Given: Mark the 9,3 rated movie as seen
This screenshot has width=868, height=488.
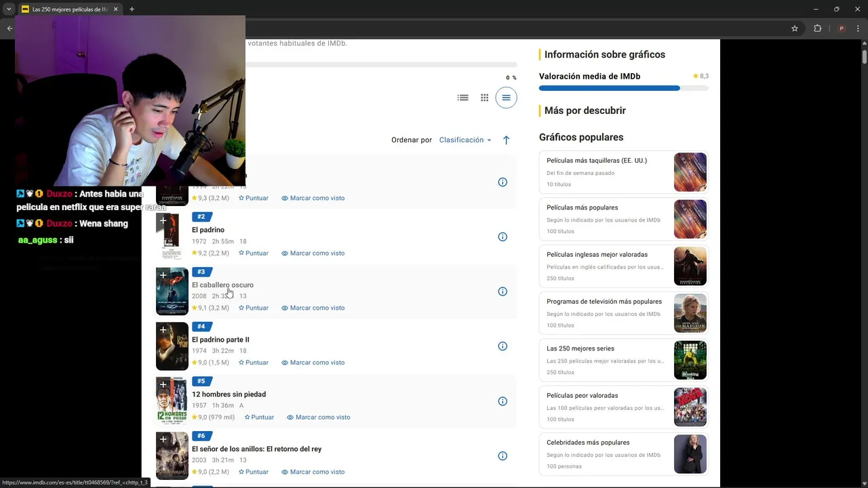Looking at the screenshot, I should [x=313, y=198].
